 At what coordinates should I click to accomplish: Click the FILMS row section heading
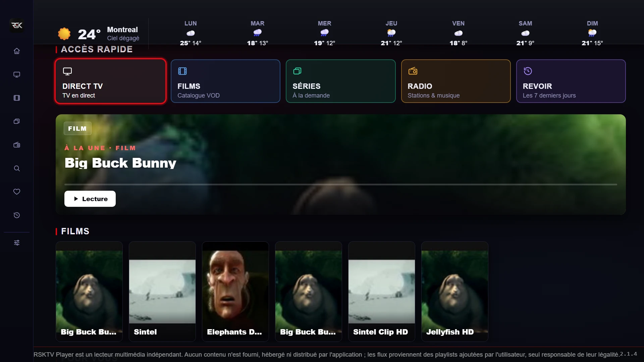click(75, 231)
